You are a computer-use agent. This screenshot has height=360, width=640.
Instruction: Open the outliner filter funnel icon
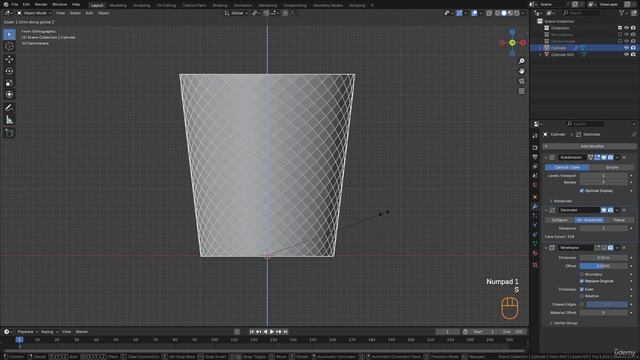[622, 13]
